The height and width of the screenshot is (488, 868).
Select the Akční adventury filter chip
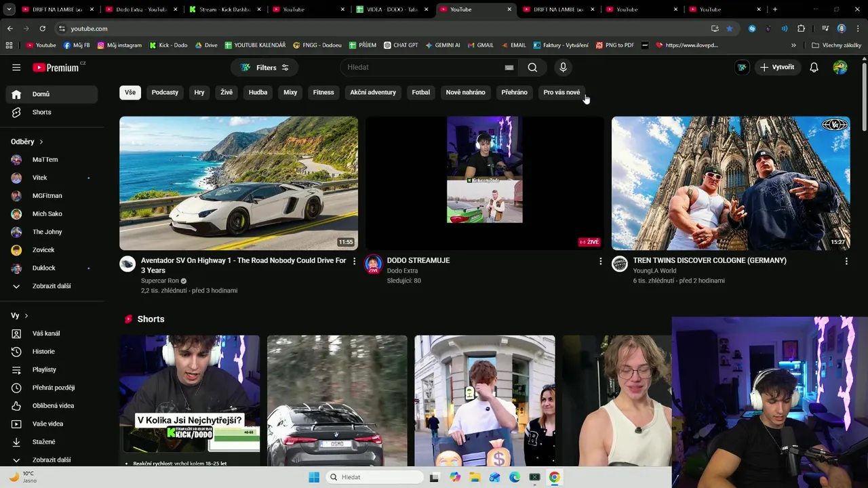tap(373, 92)
